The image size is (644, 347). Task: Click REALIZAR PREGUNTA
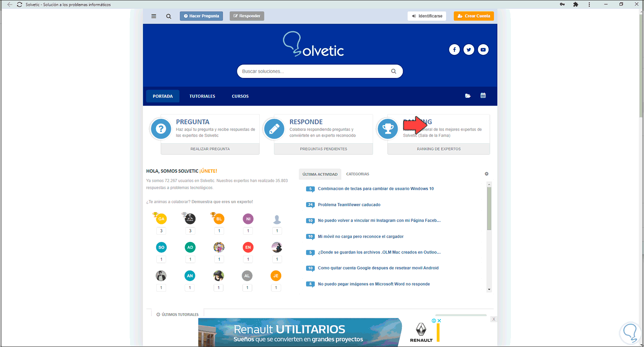(210, 149)
